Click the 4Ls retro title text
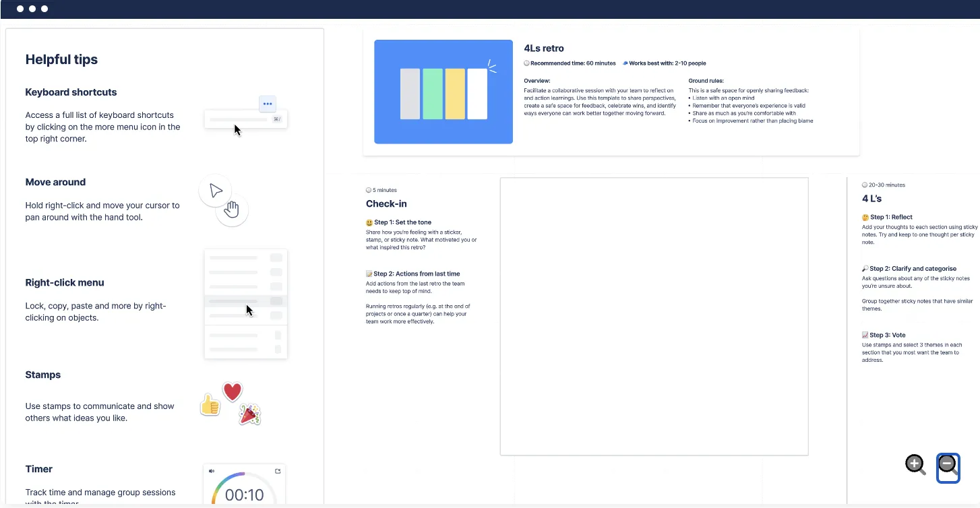 coord(544,49)
